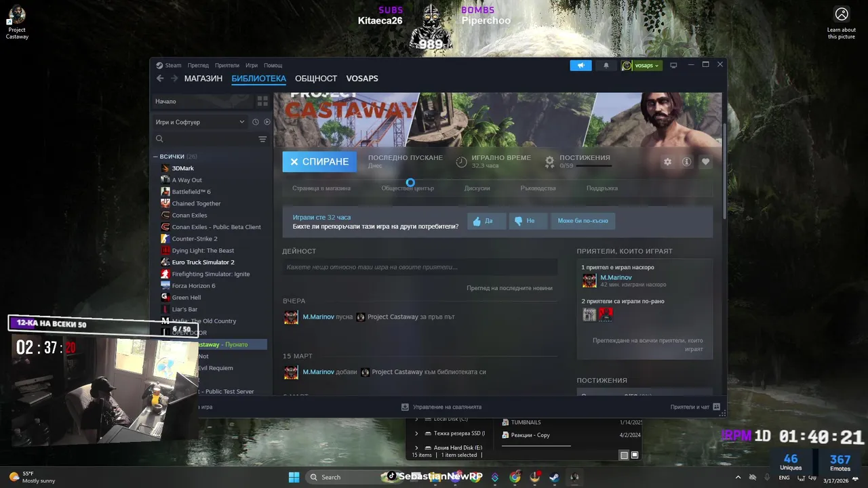
Task: Switch library to grid collections view icon
Action: [x=262, y=101]
